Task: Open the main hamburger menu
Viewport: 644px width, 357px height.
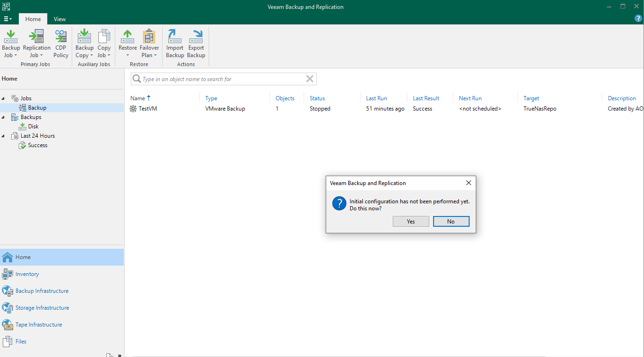Action: [7, 19]
